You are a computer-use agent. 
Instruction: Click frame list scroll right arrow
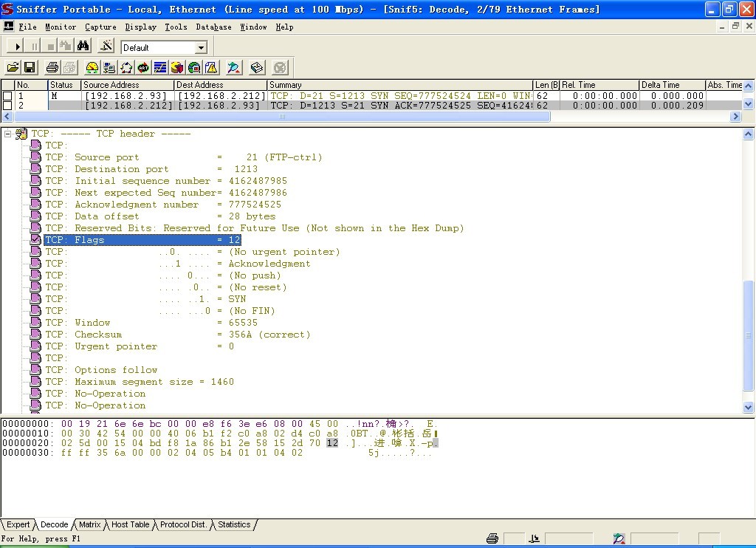coord(735,116)
